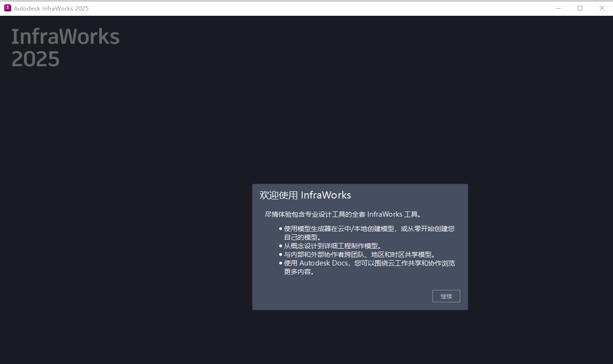Minimize the InfraWorks window
The height and width of the screenshot is (364, 613).
pyautogui.click(x=558, y=8)
